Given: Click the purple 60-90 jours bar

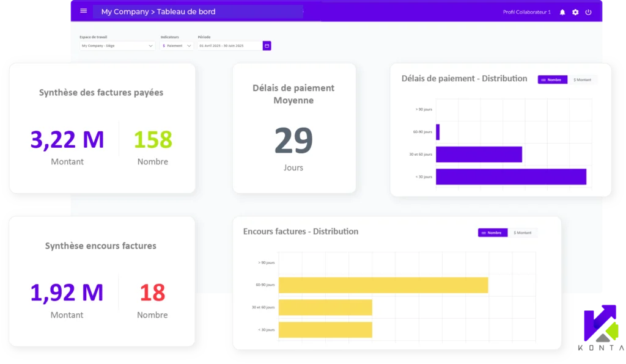Looking at the screenshot, I should point(438,132).
